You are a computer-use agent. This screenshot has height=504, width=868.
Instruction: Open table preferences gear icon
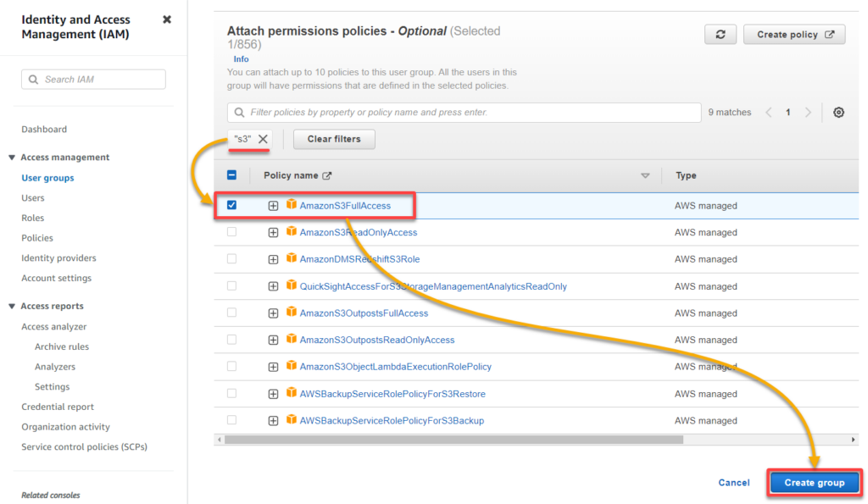point(838,113)
